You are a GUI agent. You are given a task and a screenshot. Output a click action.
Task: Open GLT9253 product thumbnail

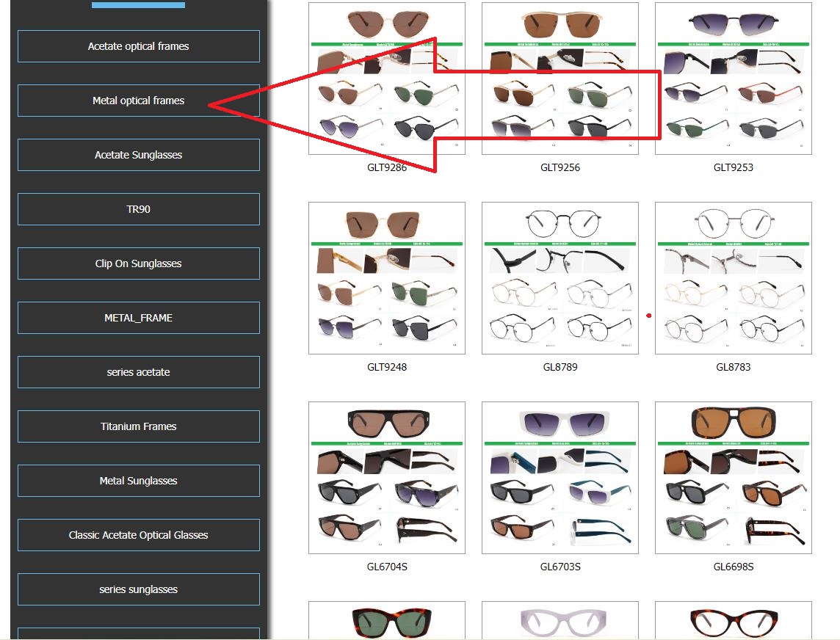click(x=733, y=79)
